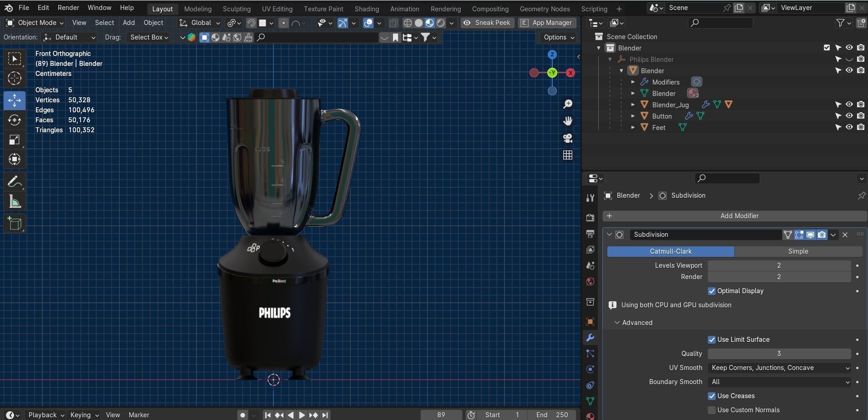The image size is (868, 420).
Task: Uncheck Use Creases option
Action: [x=712, y=396]
